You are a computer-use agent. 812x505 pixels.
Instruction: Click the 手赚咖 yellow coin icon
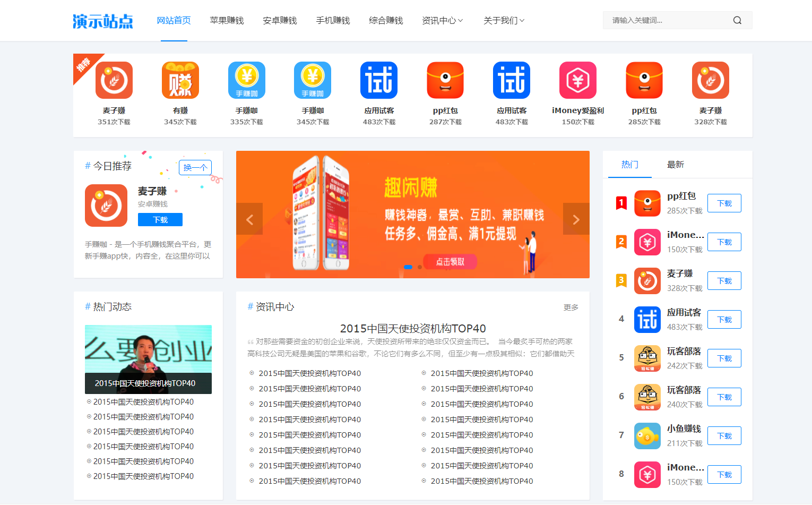[x=246, y=80]
